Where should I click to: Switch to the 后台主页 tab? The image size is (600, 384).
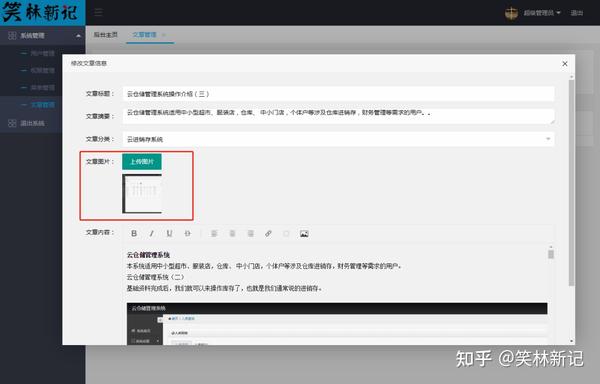click(x=106, y=35)
